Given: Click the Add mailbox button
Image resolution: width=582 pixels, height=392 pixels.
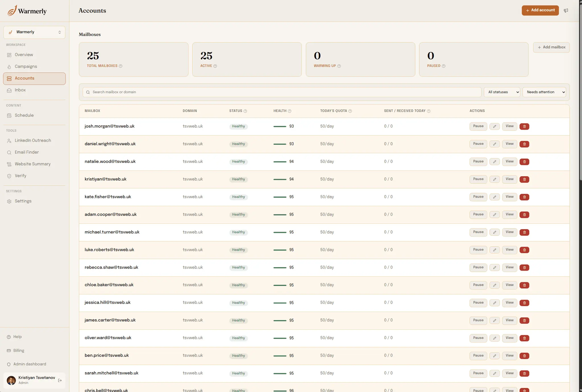Looking at the screenshot, I should point(551,47).
